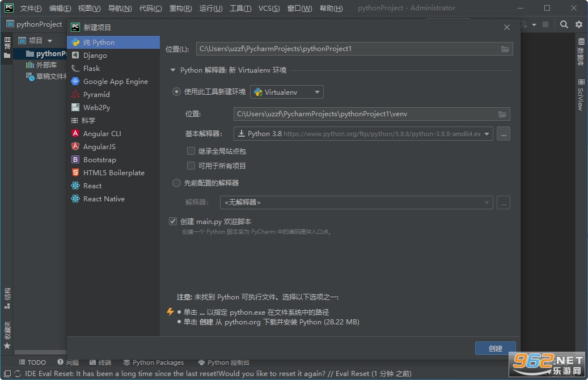Select the Web2Py project type
The image size is (588, 380).
[x=113, y=108]
